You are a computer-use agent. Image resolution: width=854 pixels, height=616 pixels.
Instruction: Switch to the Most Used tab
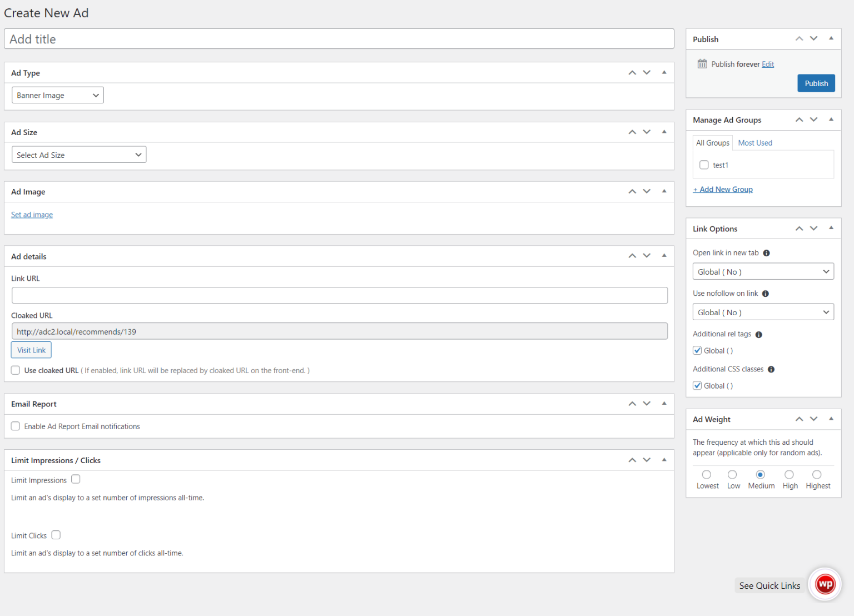[755, 142]
